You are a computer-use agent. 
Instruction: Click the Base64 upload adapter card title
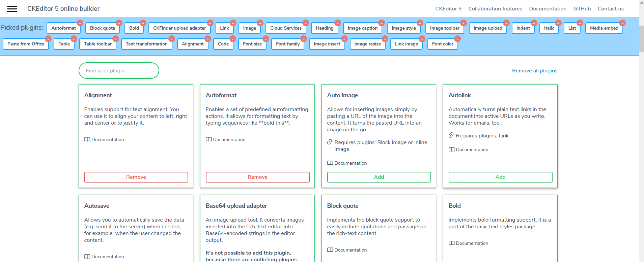236,206
